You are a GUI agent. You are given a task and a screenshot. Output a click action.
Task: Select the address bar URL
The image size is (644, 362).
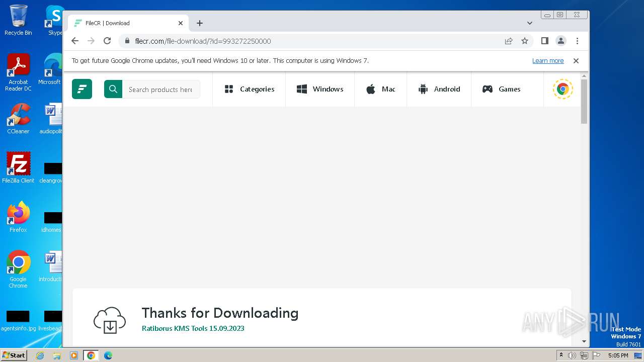coord(203,41)
